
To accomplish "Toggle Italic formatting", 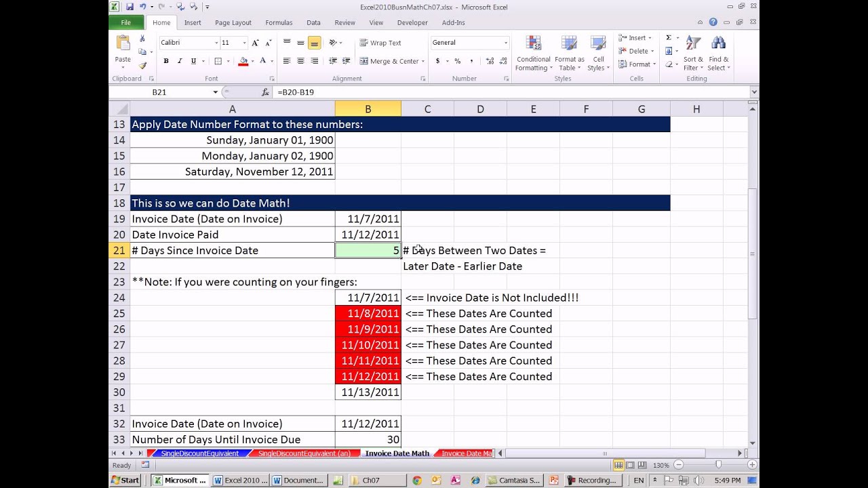I will pyautogui.click(x=180, y=61).
